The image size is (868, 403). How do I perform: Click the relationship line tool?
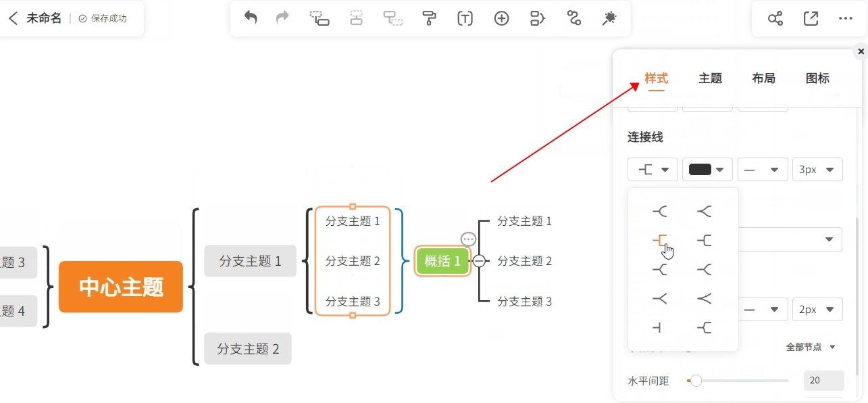point(574,18)
